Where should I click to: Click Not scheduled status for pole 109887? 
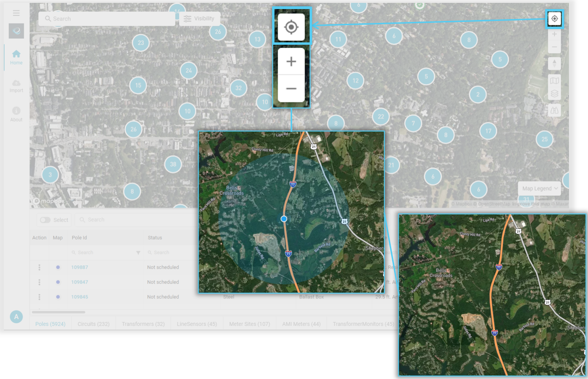click(x=163, y=267)
